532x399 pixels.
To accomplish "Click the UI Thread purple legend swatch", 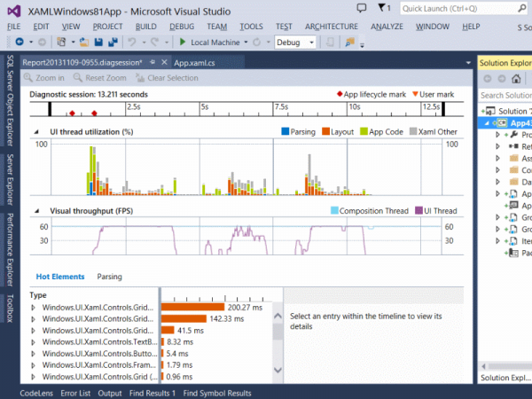I will tap(419, 210).
